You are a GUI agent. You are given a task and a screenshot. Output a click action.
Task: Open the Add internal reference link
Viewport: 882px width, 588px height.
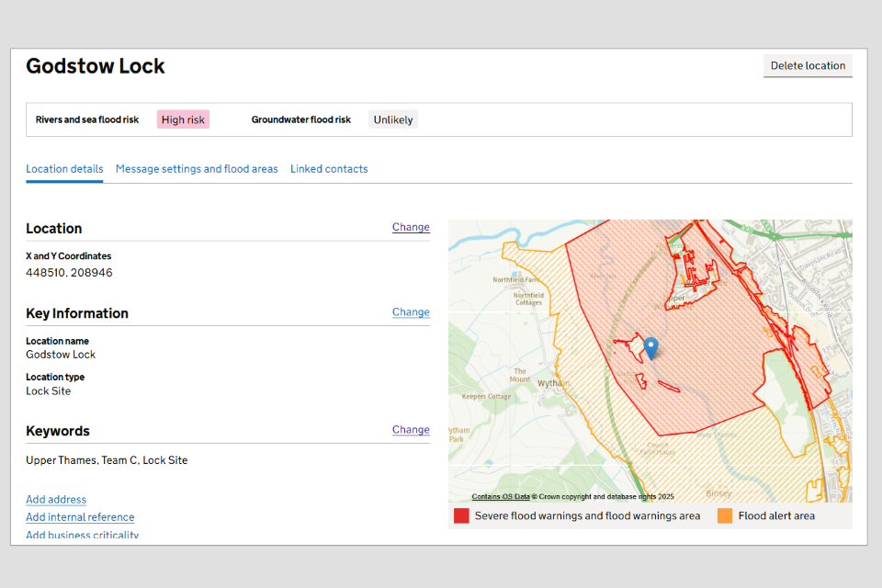80,517
